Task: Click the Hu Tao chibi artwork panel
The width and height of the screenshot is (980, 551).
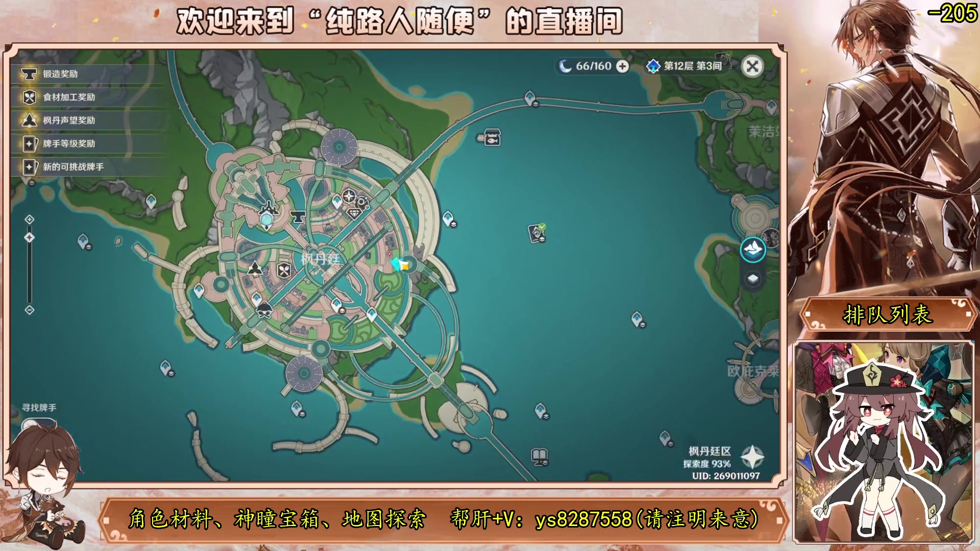Action: click(x=884, y=442)
